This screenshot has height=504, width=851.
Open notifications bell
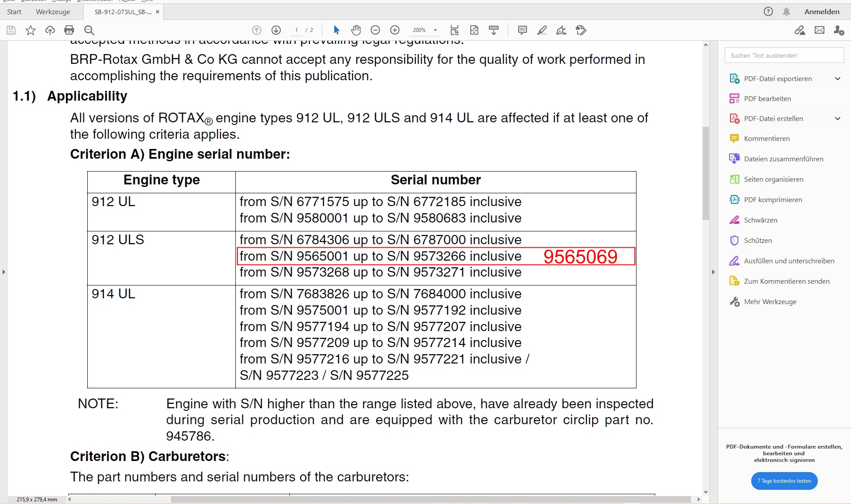pos(786,12)
